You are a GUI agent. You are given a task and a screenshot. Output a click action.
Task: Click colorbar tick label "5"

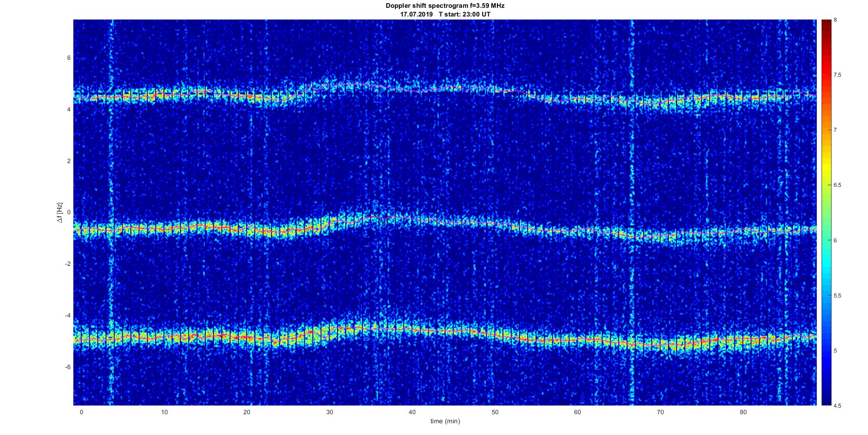point(835,350)
